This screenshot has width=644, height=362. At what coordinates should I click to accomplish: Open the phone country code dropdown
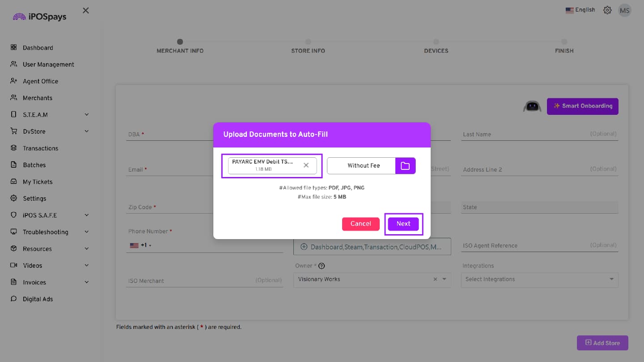pos(140,245)
